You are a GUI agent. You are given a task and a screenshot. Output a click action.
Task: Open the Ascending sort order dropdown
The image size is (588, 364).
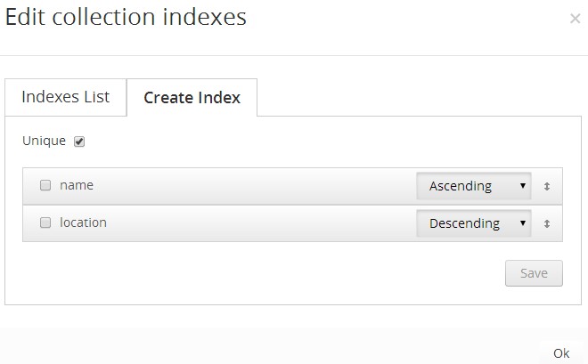tap(474, 186)
